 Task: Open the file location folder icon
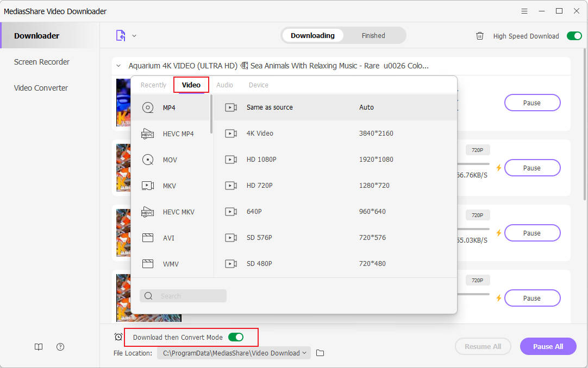pos(320,353)
